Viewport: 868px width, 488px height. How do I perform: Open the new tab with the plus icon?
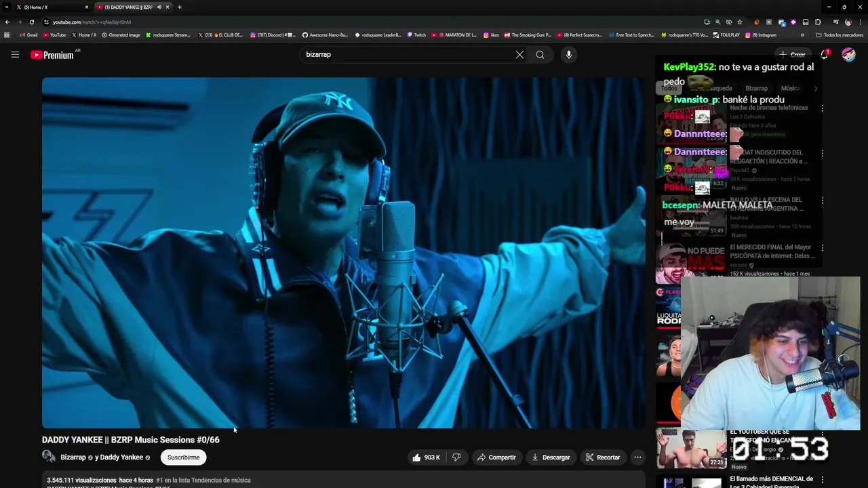(179, 7)
